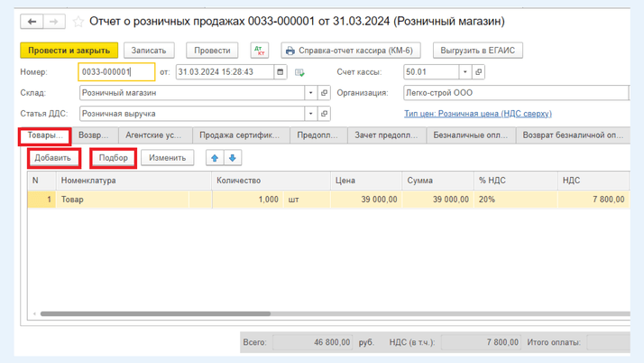Open calendar picker for document date
Screen dimensions: 644x363
[281, 72]
